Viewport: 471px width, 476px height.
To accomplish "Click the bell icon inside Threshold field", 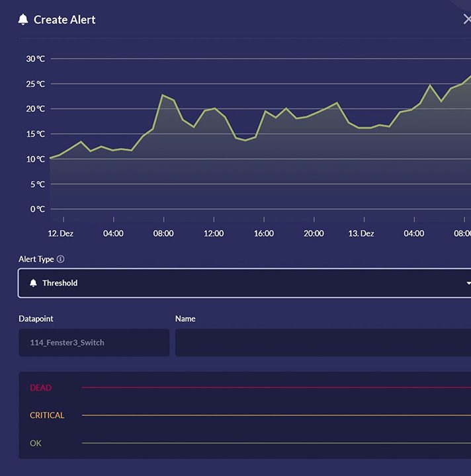I will pyautogui.click(x=33, y=283).
